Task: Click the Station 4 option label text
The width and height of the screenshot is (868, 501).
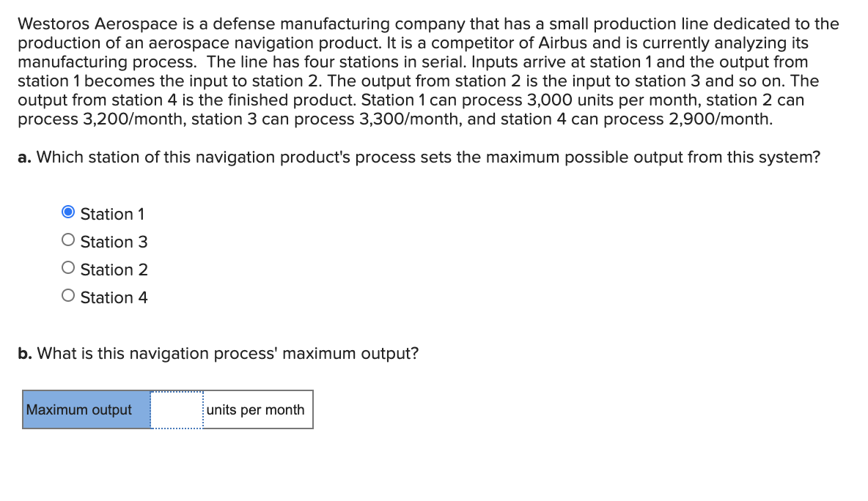Action: (114, 297)
